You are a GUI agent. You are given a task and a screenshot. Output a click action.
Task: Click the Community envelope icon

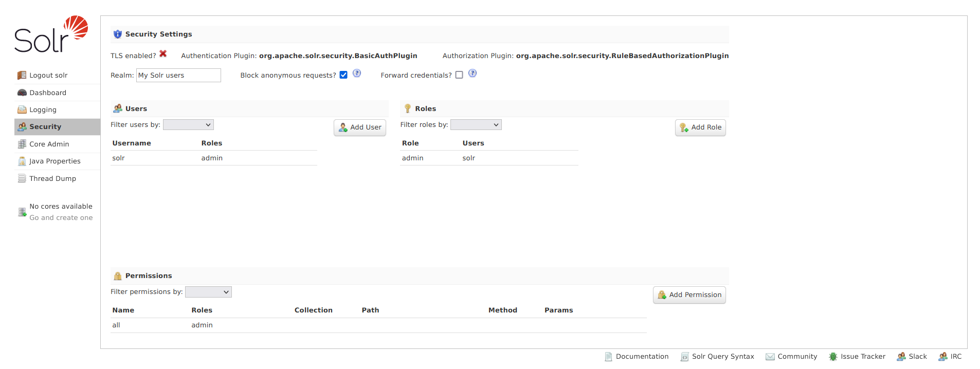pos(770,357)
